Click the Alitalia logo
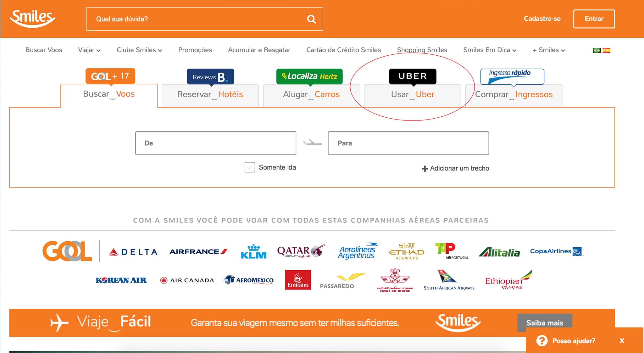Screen dimensions: 644x353 pyautogui.click(x=499, y=252)
